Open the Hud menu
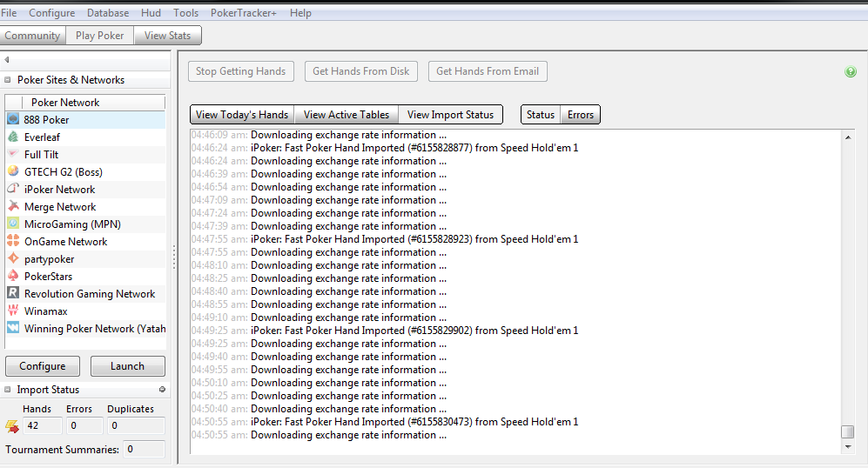 (151, 13)
